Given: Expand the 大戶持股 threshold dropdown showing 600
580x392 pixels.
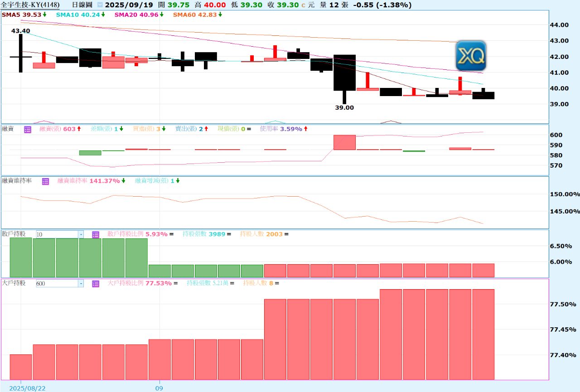Looking at the screenshot, I should pos(81,283).
